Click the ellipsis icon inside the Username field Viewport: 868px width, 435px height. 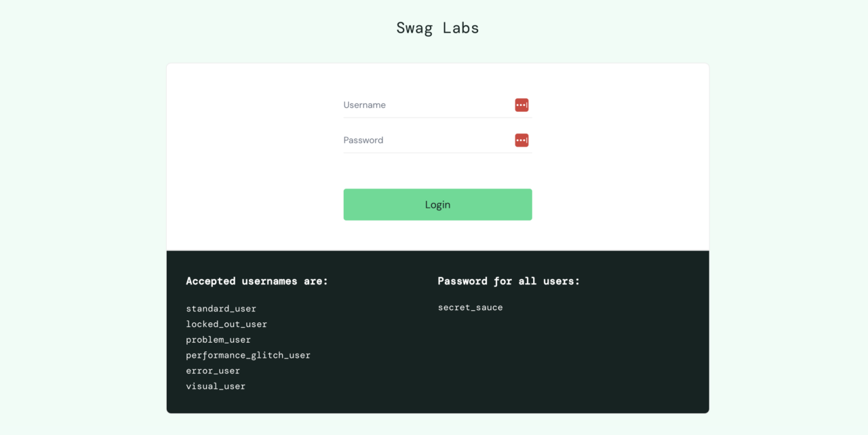pyautogui.click(x=521, y=105)
